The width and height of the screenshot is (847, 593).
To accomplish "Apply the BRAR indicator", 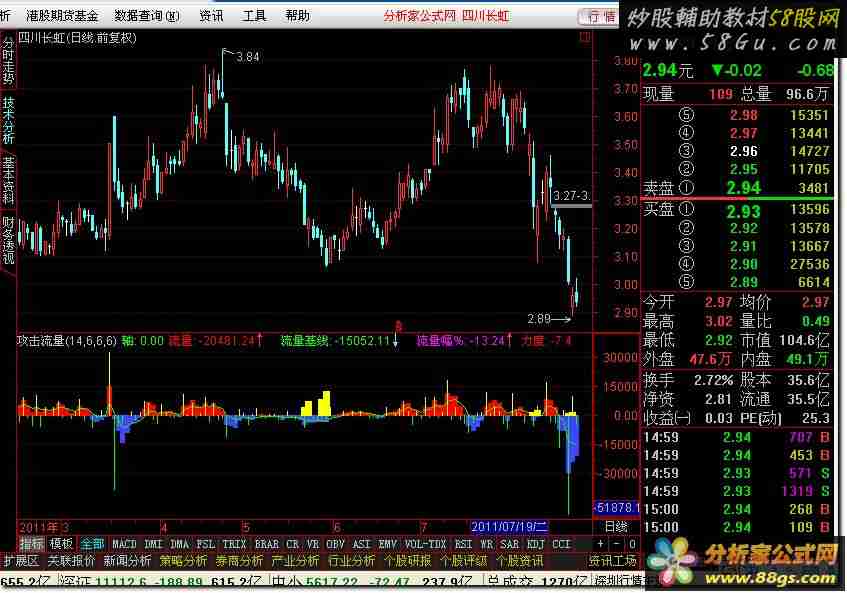I will 267,544.
